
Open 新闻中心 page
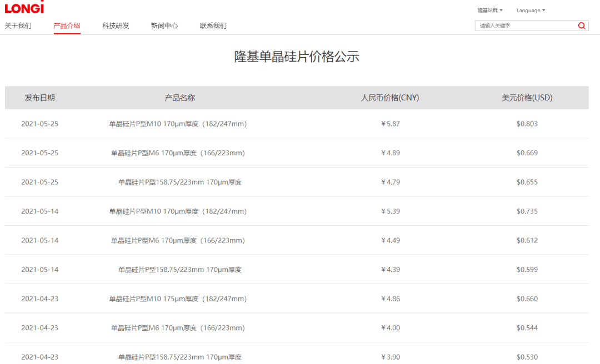(x=164, y=26)
